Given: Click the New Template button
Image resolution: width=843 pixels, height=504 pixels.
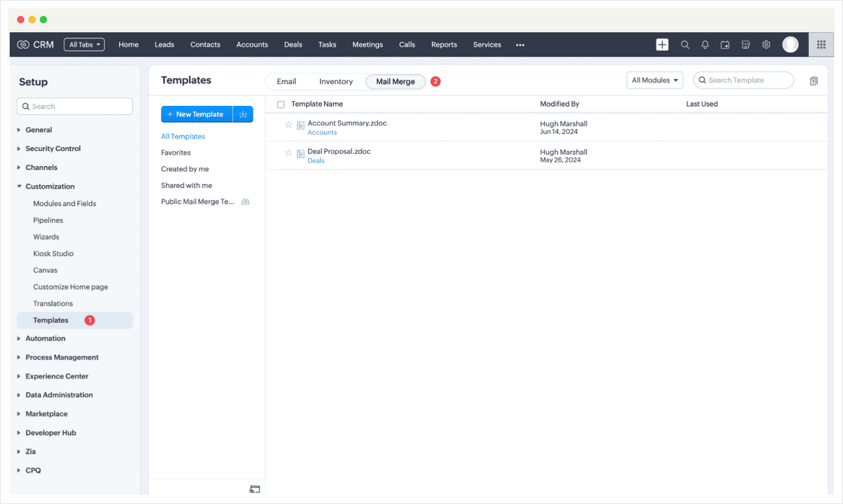Looking at the screenshot, I should tap(197, 114).
